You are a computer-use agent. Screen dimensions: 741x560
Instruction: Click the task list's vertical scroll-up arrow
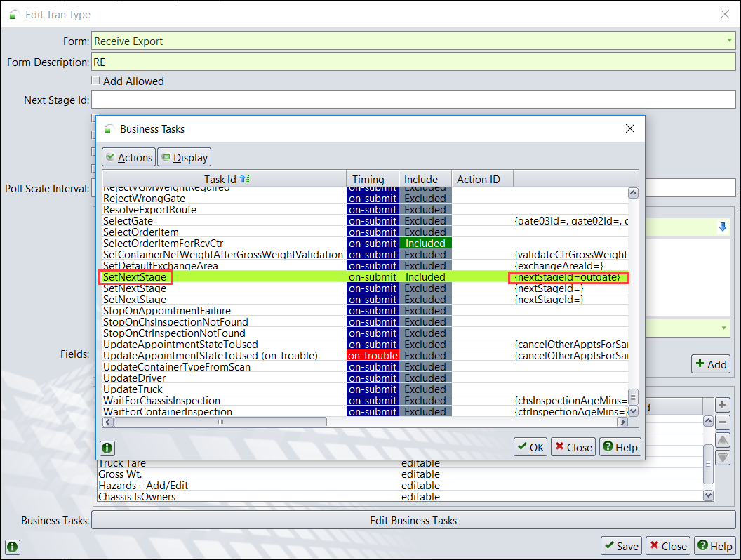(x=633, y=193)
